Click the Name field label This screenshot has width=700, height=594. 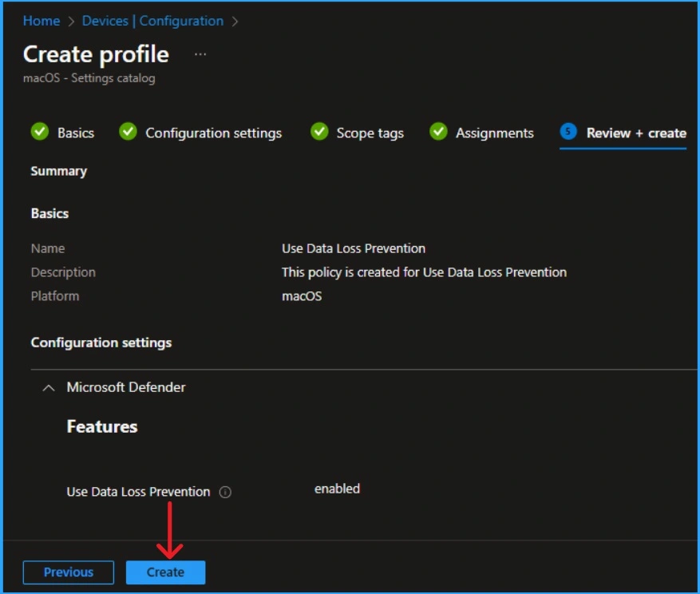48,248
